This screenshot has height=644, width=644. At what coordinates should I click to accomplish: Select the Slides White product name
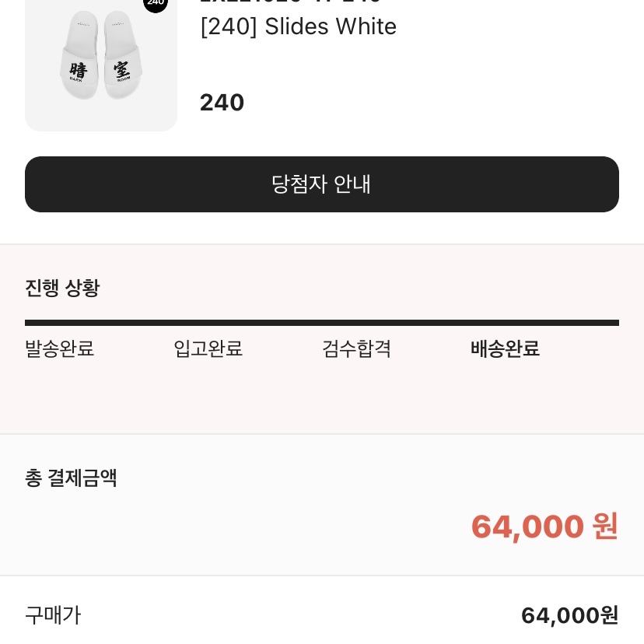[x=299, y=26]
